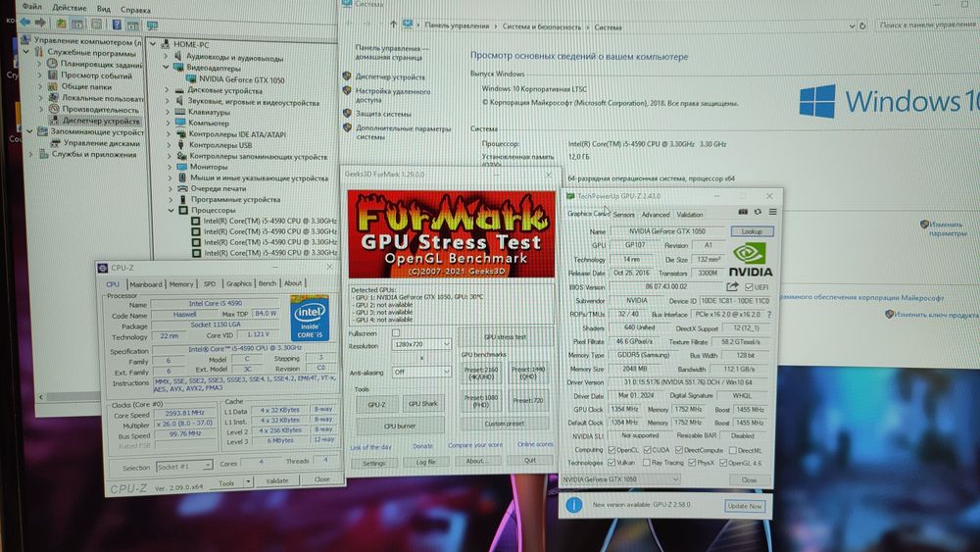This screenshot has height=552, width=980.
Task: Click the GPU-Z Lookup button
Action: click(x=752, y=231)
